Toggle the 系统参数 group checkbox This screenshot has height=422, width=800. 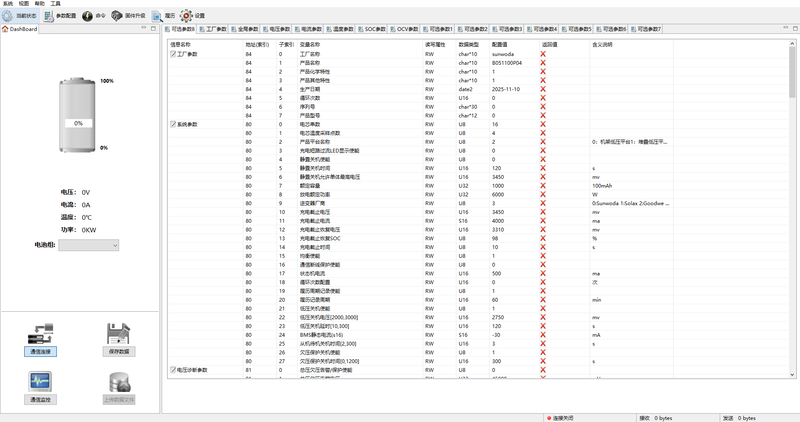click(x=173, y=124)
